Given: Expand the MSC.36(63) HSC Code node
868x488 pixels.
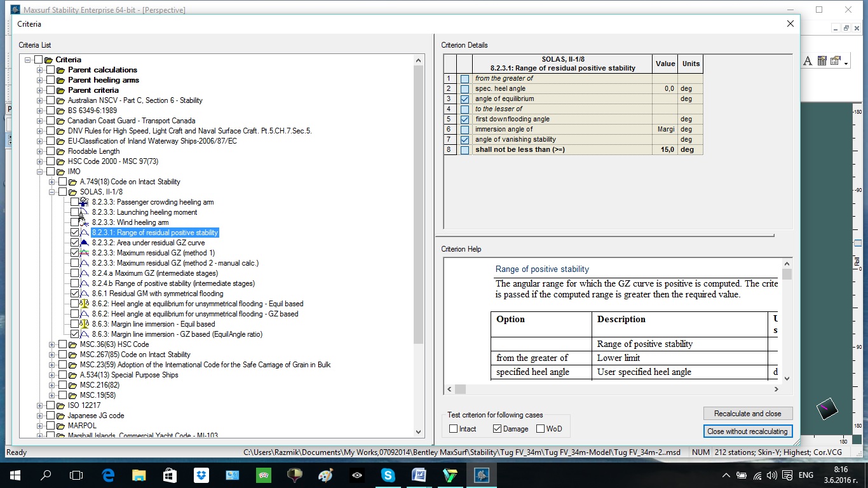Looking at the screenshot, I should coord(52,344).
